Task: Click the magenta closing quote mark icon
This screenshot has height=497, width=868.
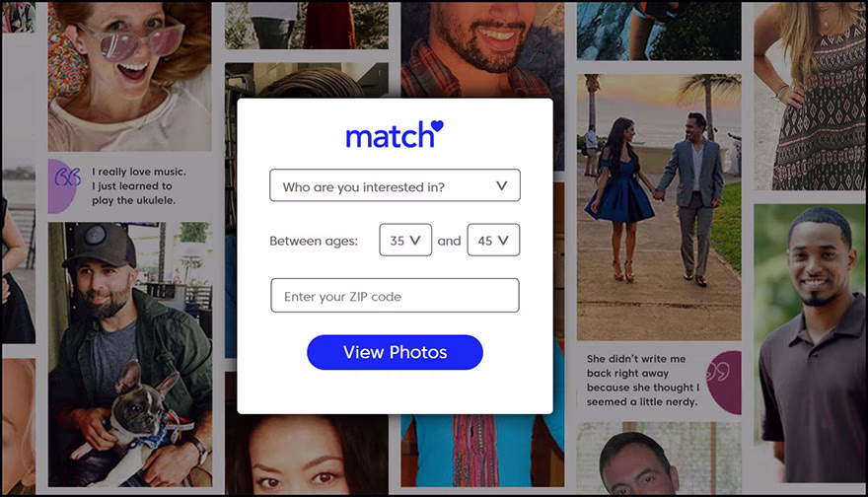Action: point(718,372)
